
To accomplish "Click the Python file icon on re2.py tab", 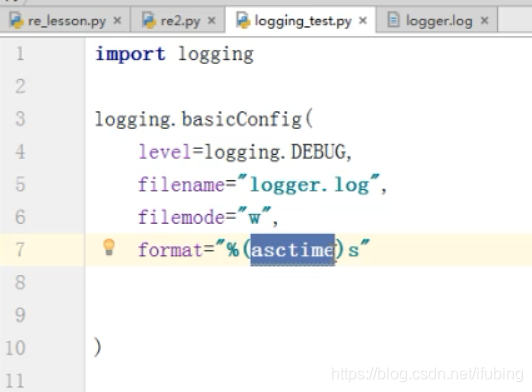I will point(149,20).
